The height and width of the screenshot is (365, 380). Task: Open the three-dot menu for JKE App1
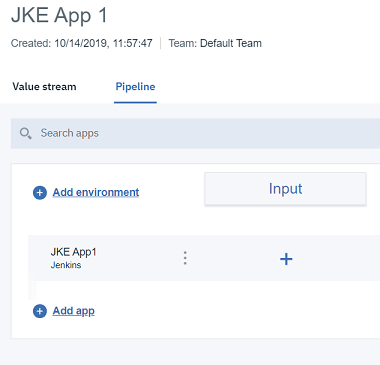click(x=185, y=258)
